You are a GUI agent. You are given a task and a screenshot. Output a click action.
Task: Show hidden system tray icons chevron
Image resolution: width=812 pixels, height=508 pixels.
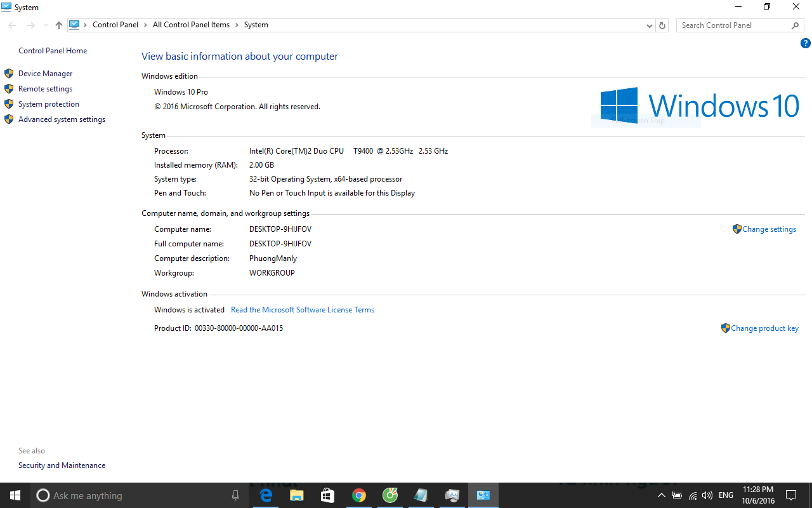(661, 495)
